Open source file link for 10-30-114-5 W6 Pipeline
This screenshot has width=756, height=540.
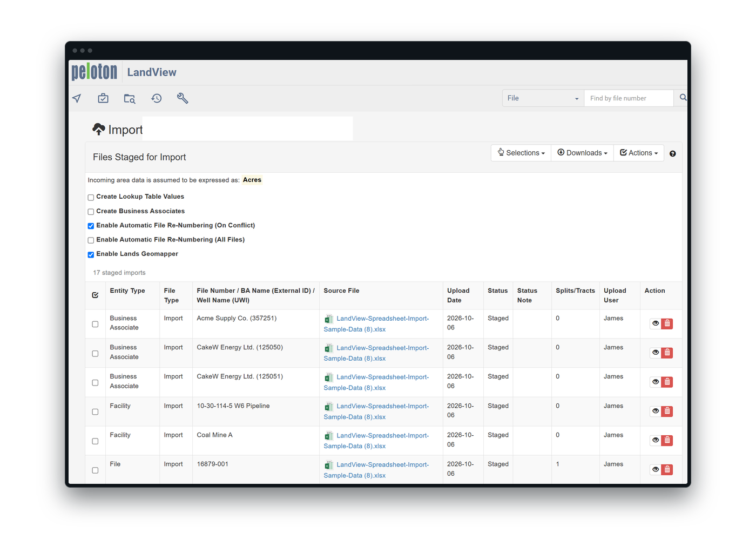click(x=376, y=411)
